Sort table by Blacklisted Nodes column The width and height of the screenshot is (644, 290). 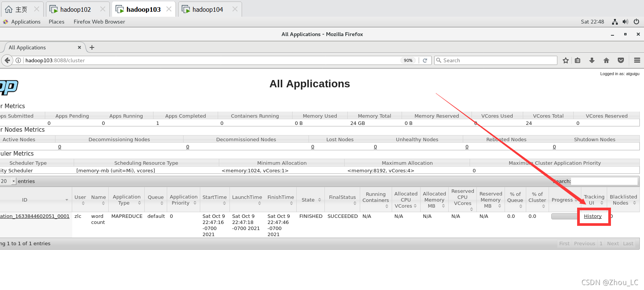(623, 200)
